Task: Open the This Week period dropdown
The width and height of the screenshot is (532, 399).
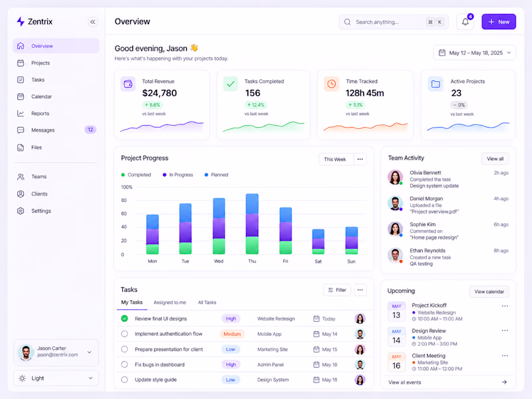Action: [336, 159]
